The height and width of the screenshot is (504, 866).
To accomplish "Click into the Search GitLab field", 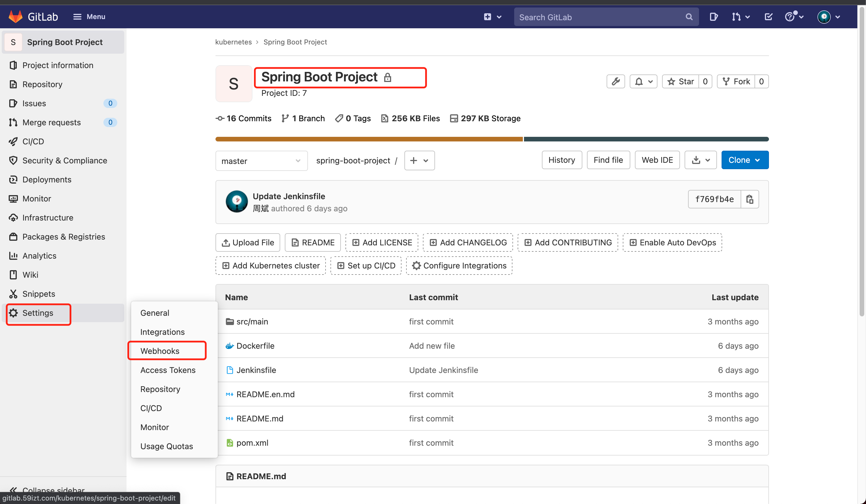I will (x=606, y=17).
